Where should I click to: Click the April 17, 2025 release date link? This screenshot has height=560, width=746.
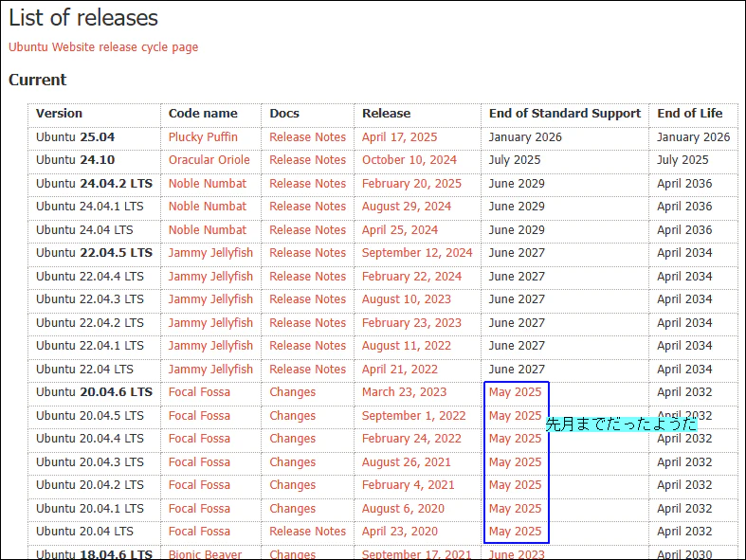[x=399, y=137]
